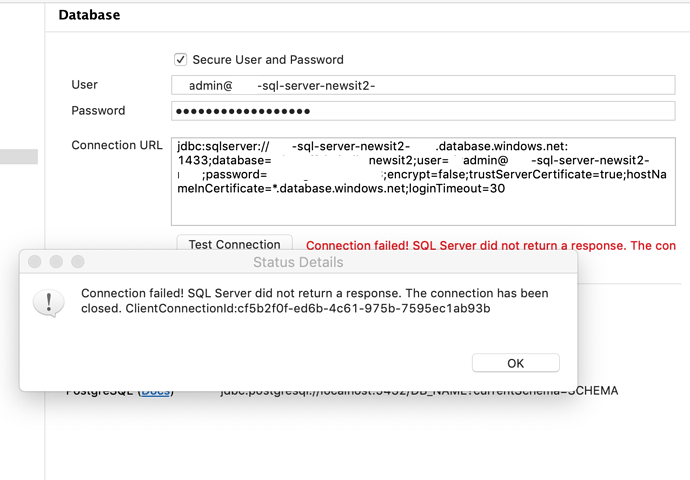Select the highlighted grey item in left sidebar
690x480 pixels.
click(x=19, y=156)
